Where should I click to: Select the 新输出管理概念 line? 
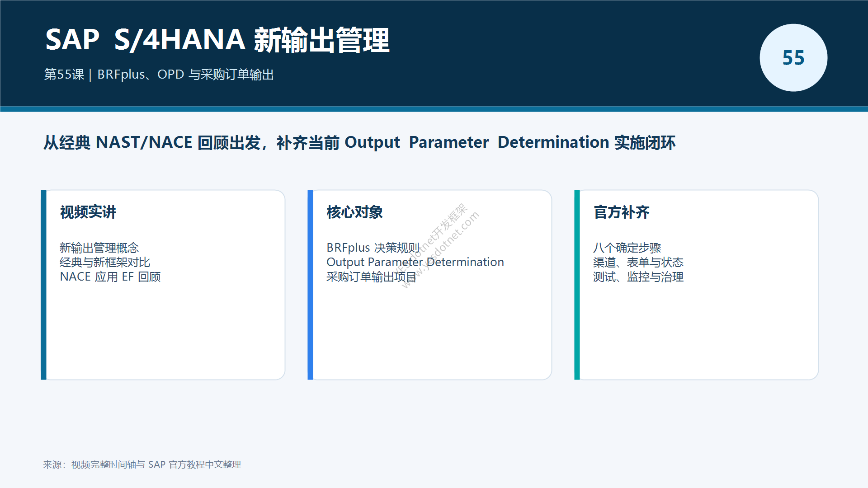99,248
